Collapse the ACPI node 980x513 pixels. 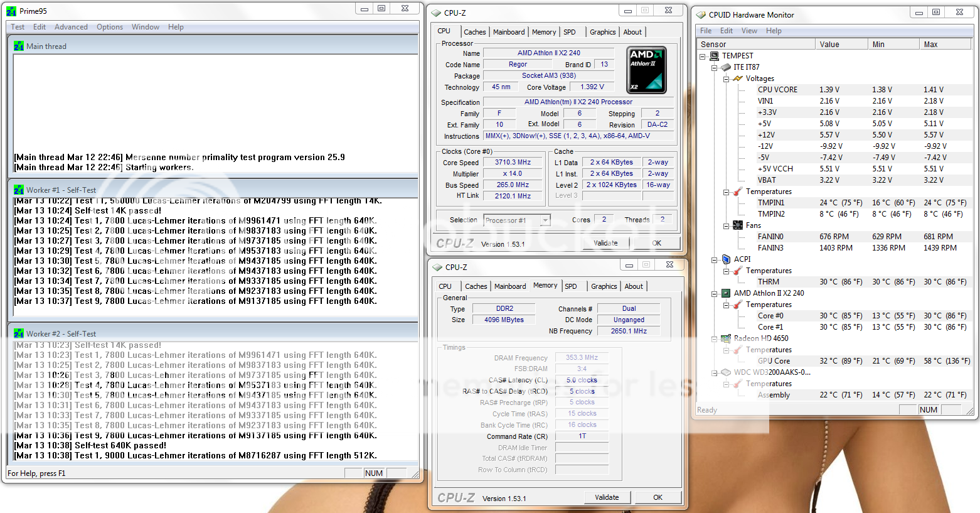[x=714, y=259]
